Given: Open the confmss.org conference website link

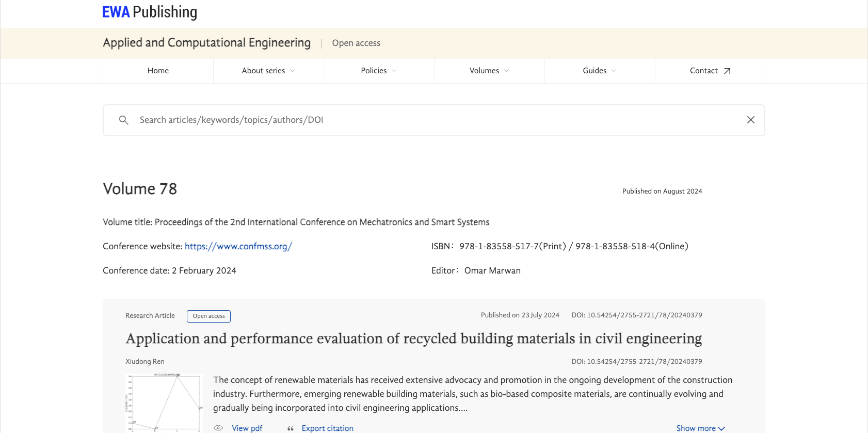Looking at the screenshot, I should (238, 246).
